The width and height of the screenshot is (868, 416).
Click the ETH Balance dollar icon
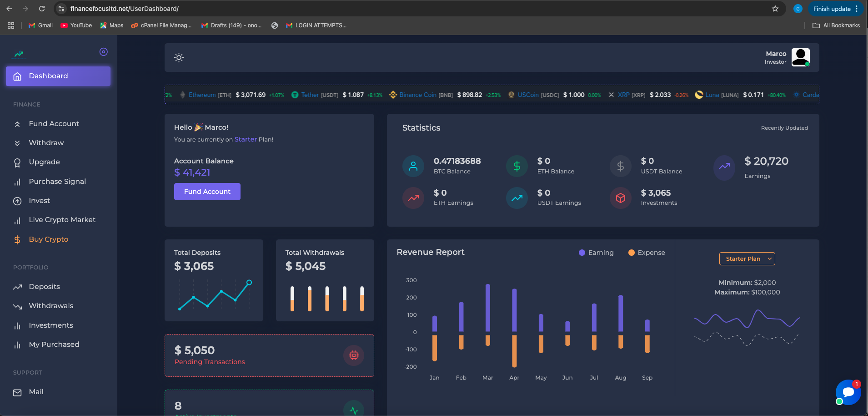coord(517,166)
